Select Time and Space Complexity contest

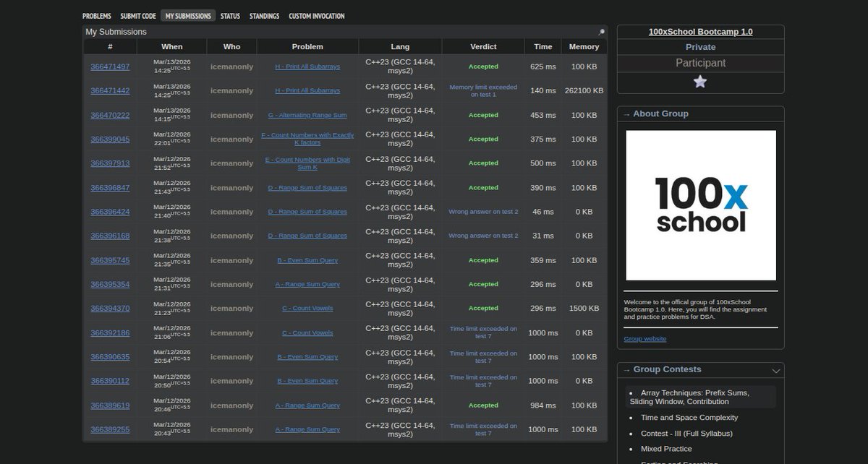[x=689, y=418]
